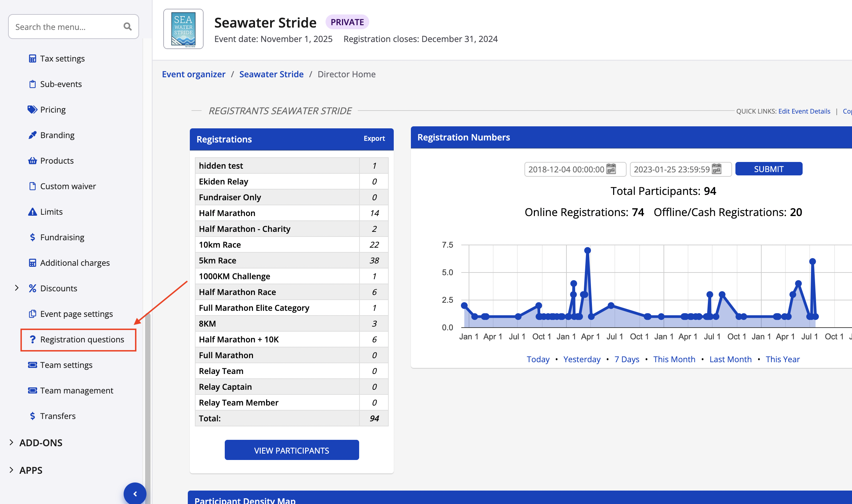Collapse sidebar with the round arrow button
The image size is (852, 504).
click(x=135, y=493)
